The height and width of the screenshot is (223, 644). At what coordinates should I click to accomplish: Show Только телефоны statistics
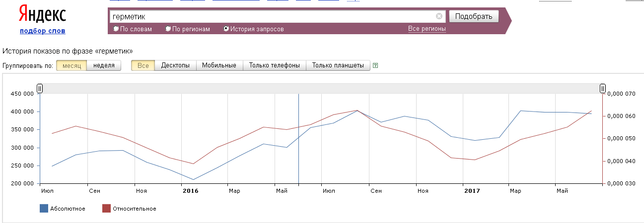point(274,65)
